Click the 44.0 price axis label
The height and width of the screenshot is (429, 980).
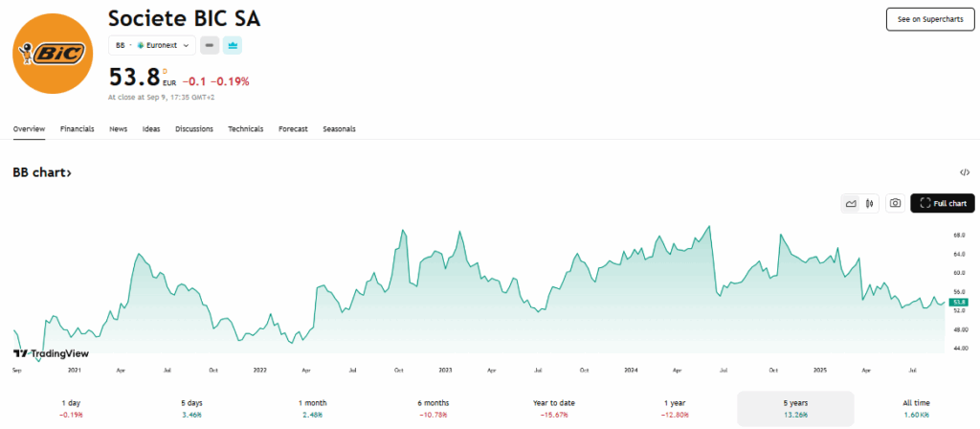point(959,348)
